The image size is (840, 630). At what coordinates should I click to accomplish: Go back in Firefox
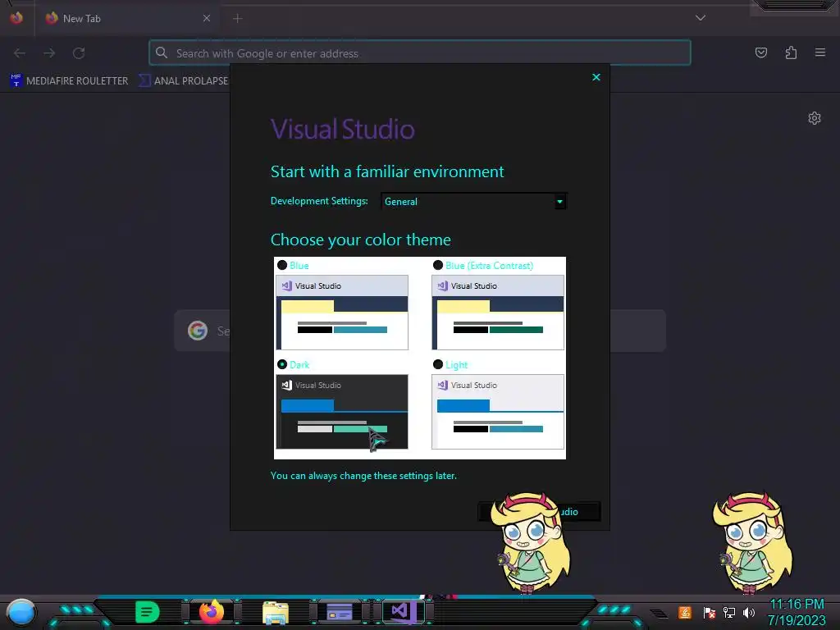point(20,53)
